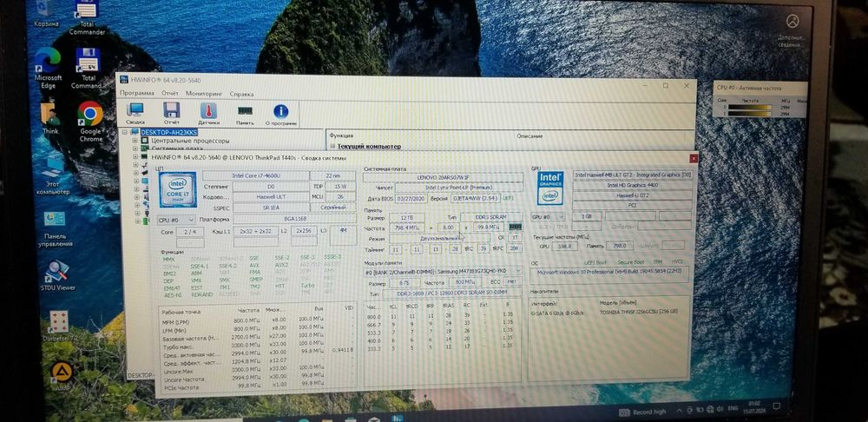Screen dimensions: 868x422
Task: Click the Intel Core i7-4600U name field
Action: [255, 175]
